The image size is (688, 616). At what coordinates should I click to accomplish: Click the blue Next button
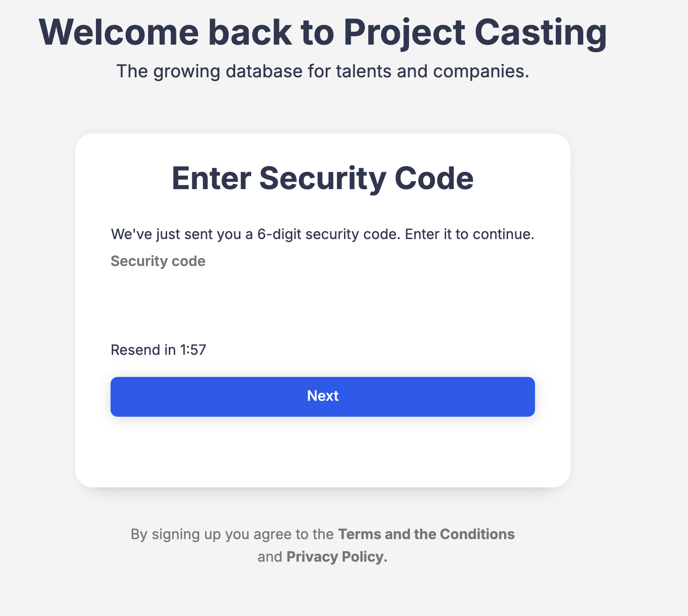[x=322, y=396]
